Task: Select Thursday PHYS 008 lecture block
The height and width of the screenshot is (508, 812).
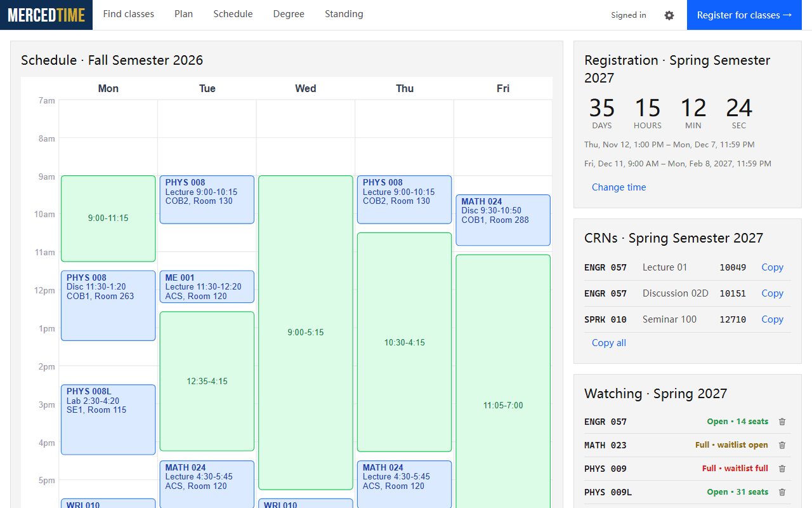Action: click(x=404, y=199)
